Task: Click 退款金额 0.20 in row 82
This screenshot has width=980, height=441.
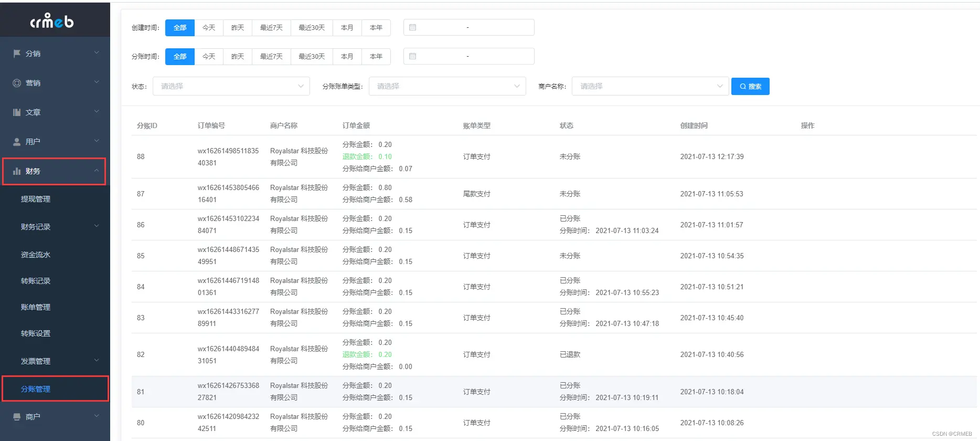Action: [x=367, y=354]
